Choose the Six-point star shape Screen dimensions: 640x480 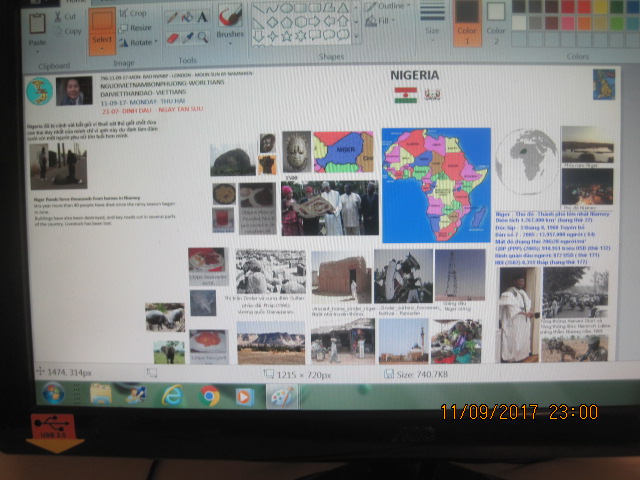[x=301, y=36]
